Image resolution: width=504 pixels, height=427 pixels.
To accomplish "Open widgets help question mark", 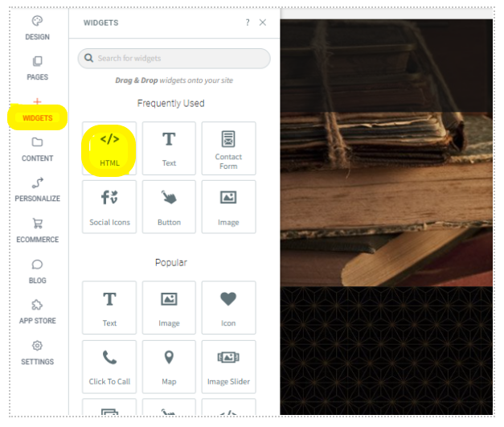I will point(248,23).
